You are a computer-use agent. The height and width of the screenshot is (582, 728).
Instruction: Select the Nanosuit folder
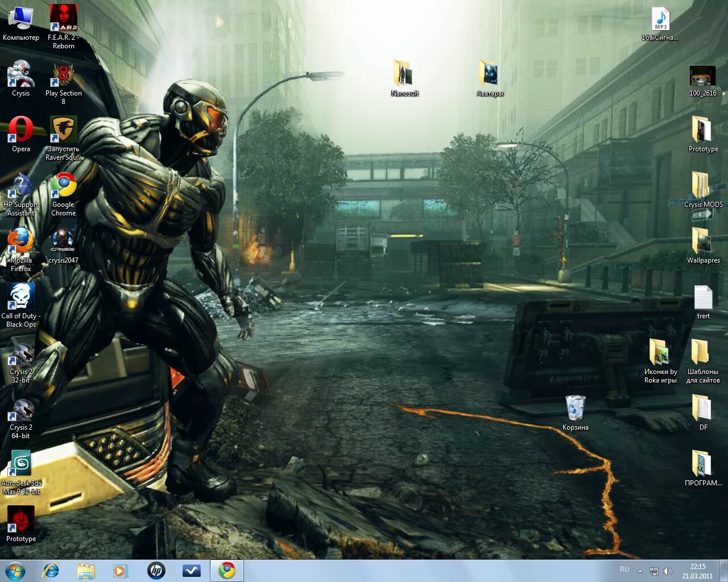click(404, 78)
